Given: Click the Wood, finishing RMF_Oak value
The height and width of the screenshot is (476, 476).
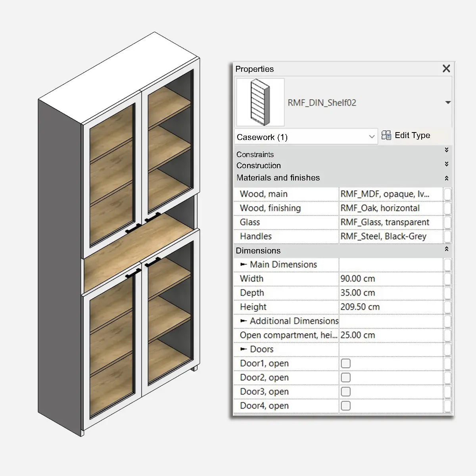Looking at the screenshot, I should [x=390, y=208].
